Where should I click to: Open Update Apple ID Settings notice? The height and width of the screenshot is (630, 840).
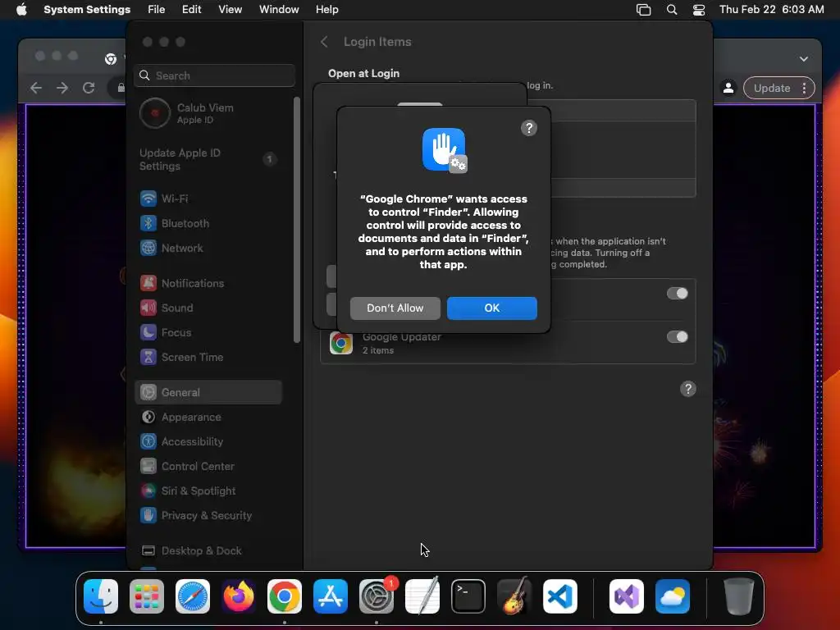pos(208,159)
